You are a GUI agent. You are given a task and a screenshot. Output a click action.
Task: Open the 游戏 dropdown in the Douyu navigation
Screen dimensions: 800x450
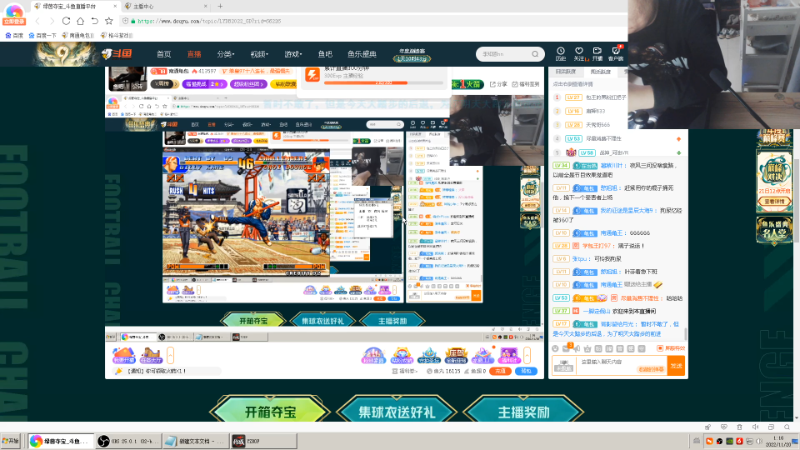pos(293,54)
